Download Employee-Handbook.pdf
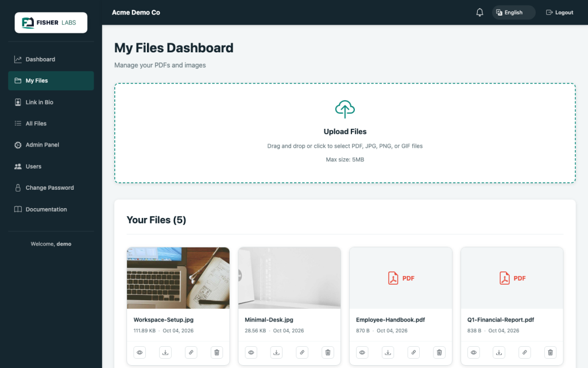 coord(388,352)
